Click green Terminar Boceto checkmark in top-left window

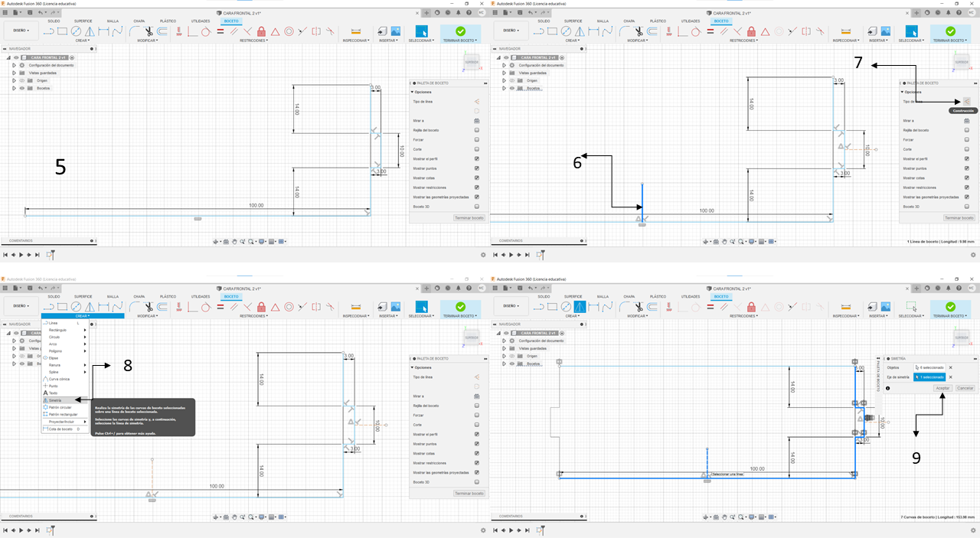click(x=460, y=31)
